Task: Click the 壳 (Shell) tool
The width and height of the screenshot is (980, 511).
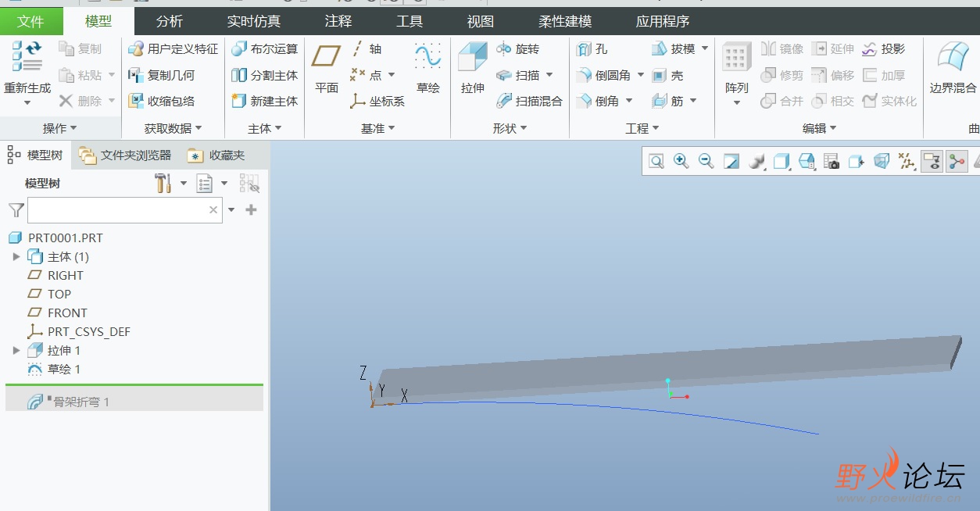Action: [x=667, y=75]
